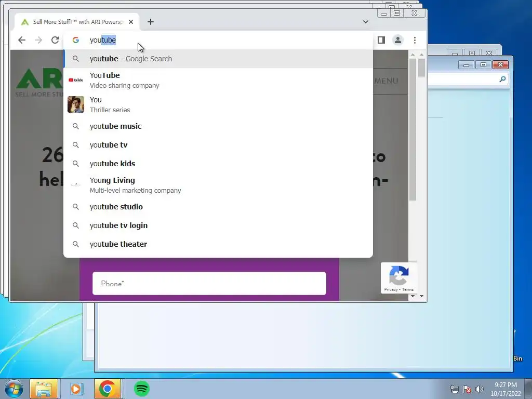Expand the tab search chevron in Chrome
Image resolution: width=532 pixels, height=399 pixels.
(x=365, y=22)
